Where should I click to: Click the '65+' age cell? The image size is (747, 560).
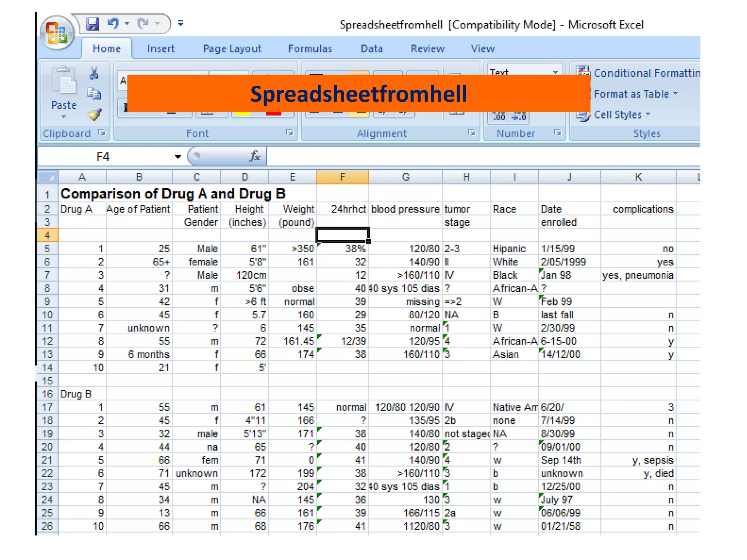click(139, 262)
